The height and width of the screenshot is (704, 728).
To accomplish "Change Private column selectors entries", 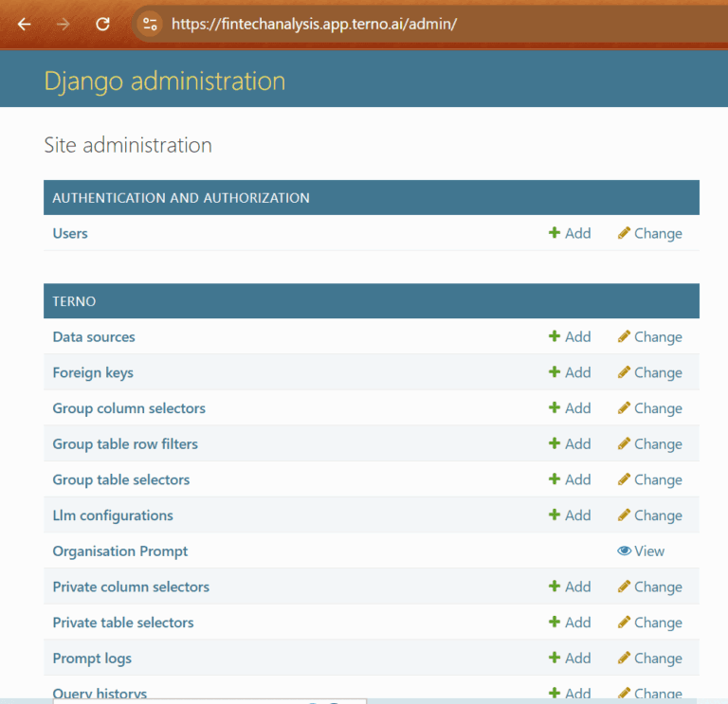I will [650, 587].
